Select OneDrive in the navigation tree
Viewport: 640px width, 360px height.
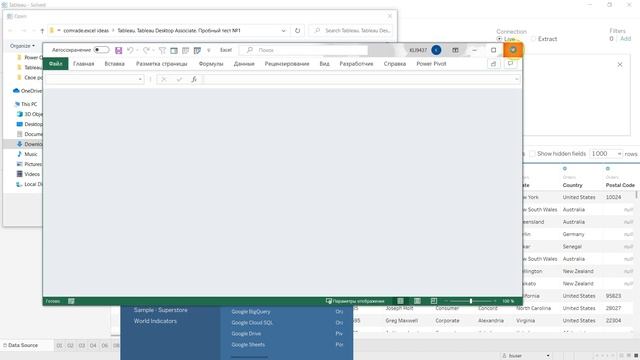(27, 91)
